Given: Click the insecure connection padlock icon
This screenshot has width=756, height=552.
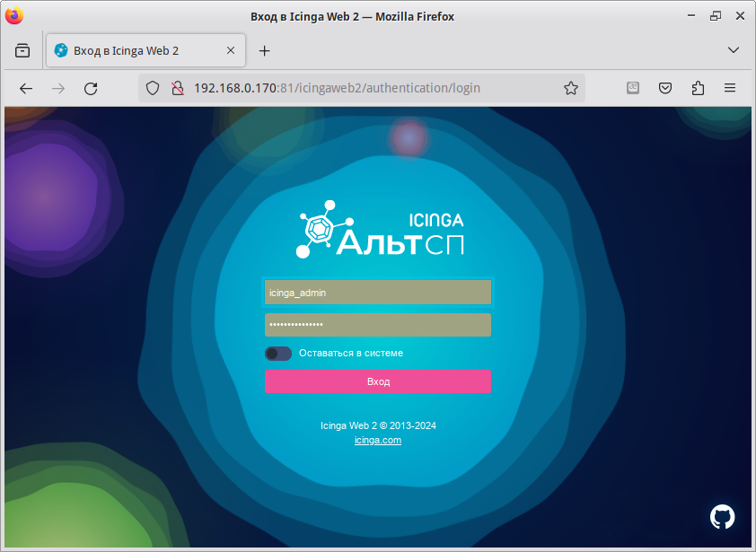Looking at the screenshot, I should coord(177,88).
